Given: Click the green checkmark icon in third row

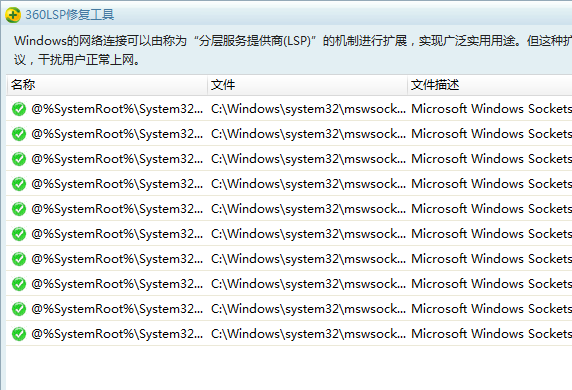Looking at the screenshot, I should point(19,159).
